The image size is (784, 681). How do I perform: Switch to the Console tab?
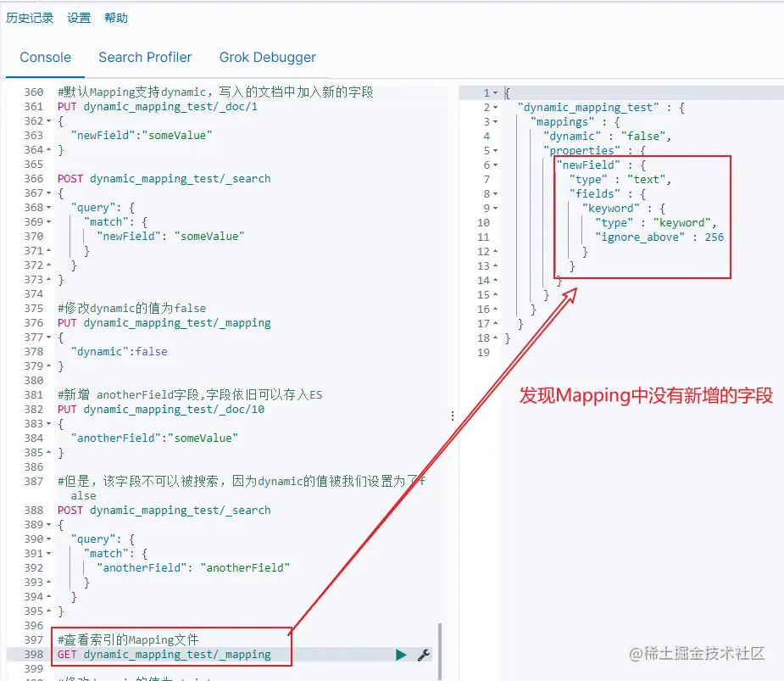pyautogui.click(x=46, y=57)
